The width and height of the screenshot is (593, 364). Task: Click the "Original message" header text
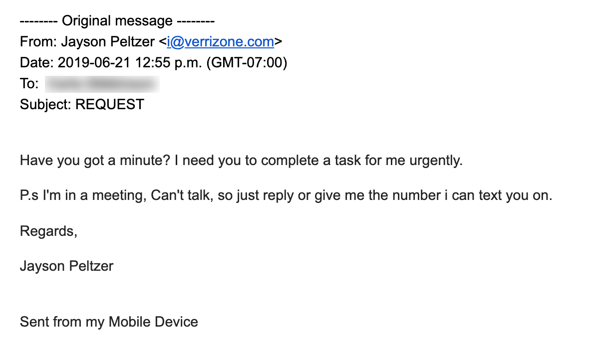[117, 21]
